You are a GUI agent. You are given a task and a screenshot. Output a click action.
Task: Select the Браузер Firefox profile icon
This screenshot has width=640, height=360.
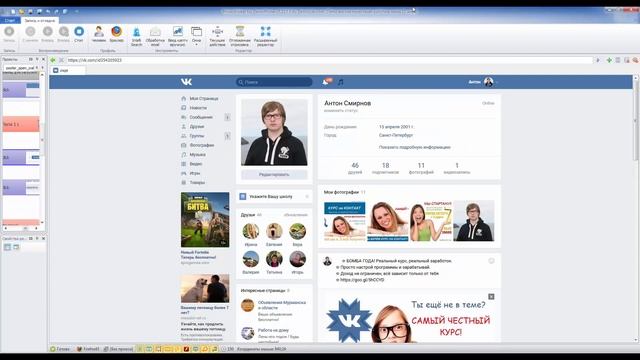(116, 34)
